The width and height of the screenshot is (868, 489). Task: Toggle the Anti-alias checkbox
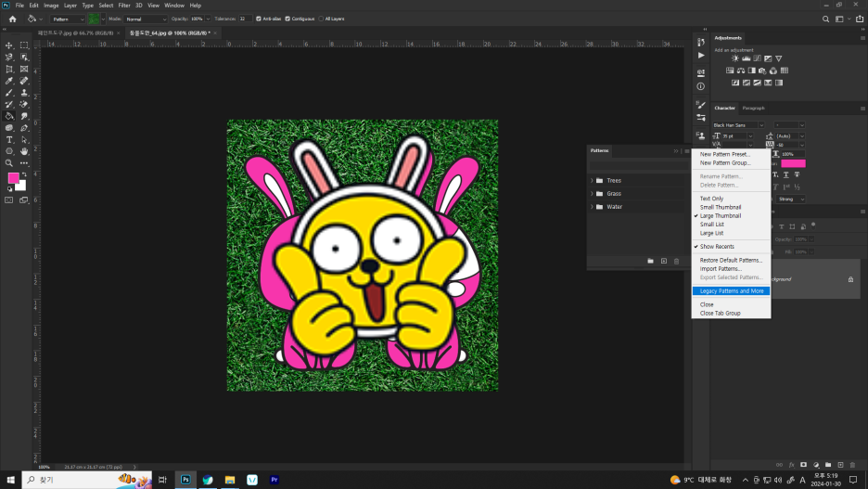coord(259,19)
